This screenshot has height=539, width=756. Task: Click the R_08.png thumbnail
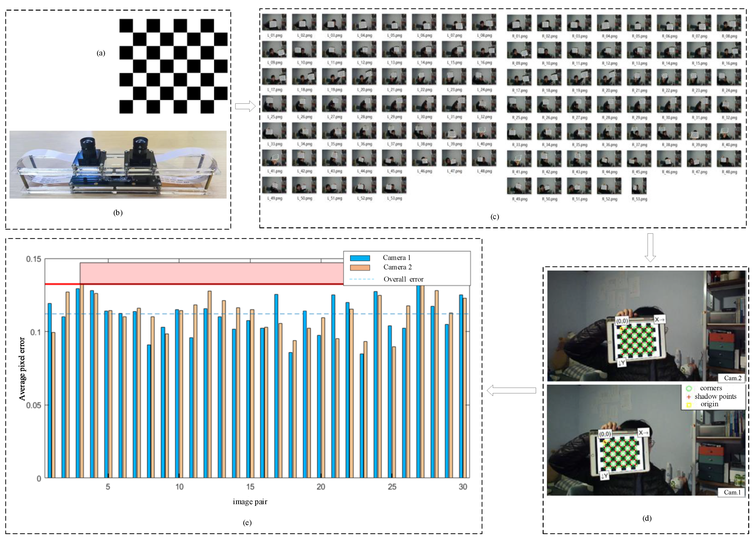[729, 23]
